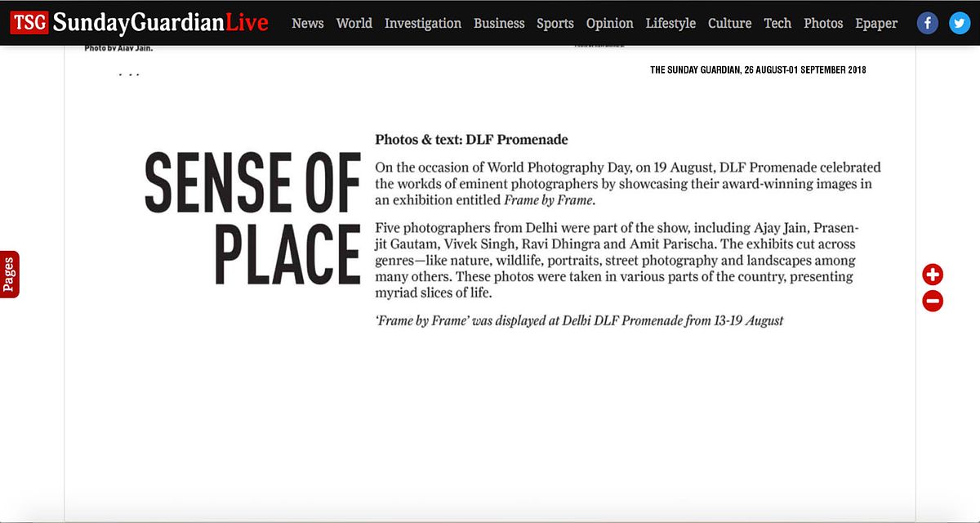The image size is (980, 523).
Task: Zoom out with the red minus button
Action: (933, 302)
